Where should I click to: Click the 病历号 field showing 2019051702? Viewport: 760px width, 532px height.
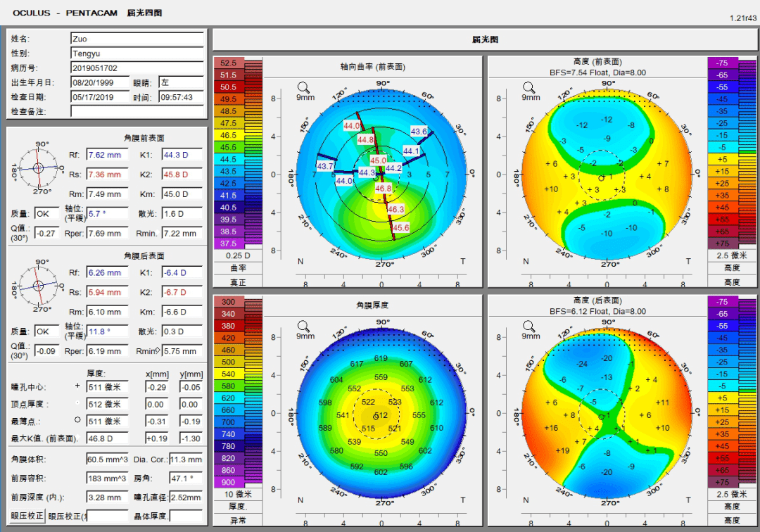(137, 68)
